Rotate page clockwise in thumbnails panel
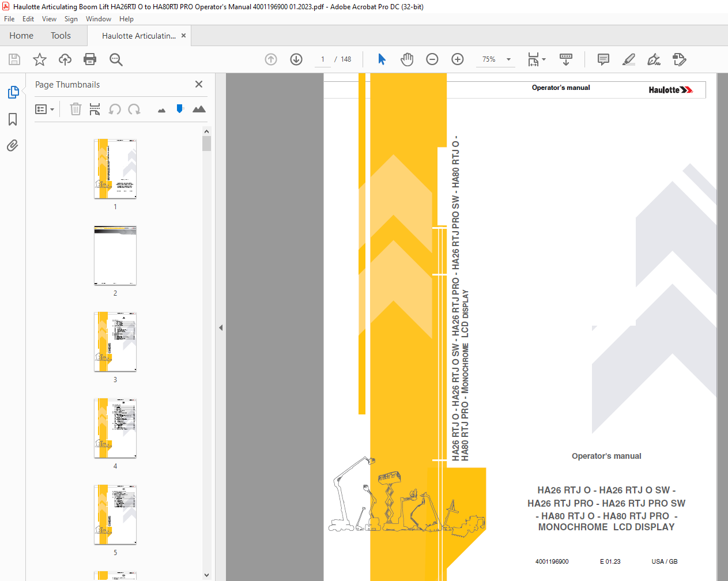The height and width of the screenshot is (581, 728). click(x=134, y=109)
